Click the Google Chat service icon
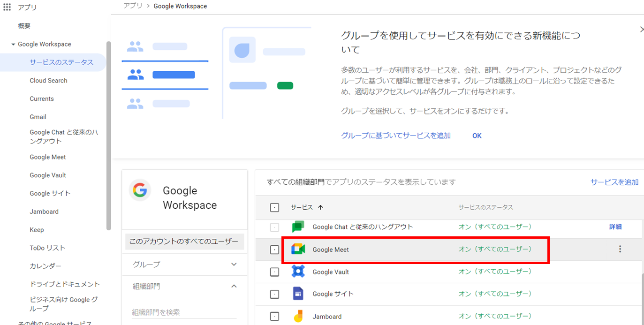Screen dimensions: 644x325 [298, 227]
